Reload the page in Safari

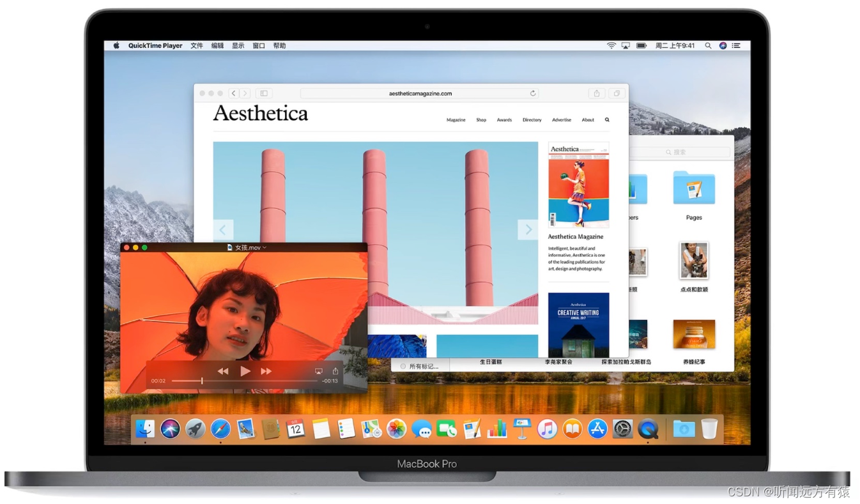[533, 93]
